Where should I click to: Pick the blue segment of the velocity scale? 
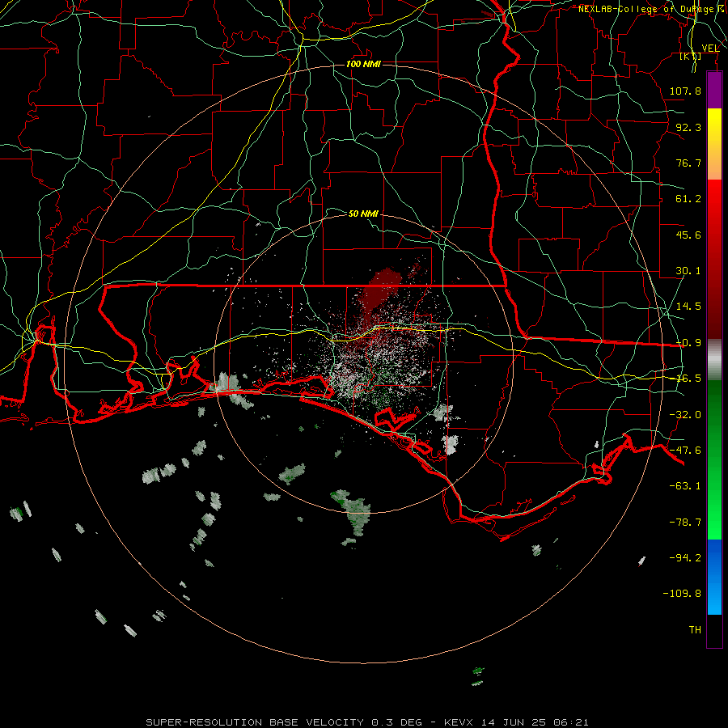tap(714, 577)
